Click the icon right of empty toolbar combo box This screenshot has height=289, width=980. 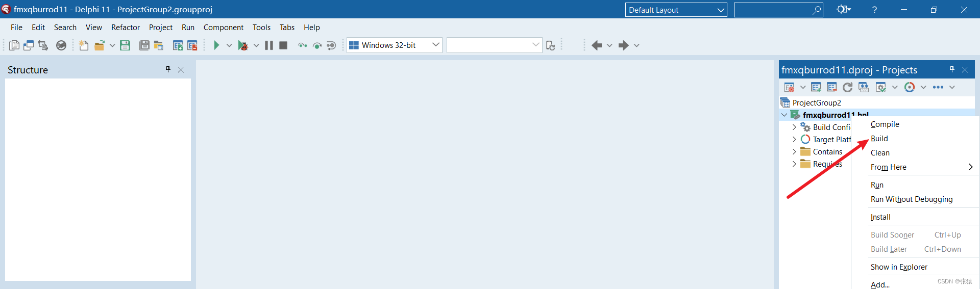[x=550, y=45]
